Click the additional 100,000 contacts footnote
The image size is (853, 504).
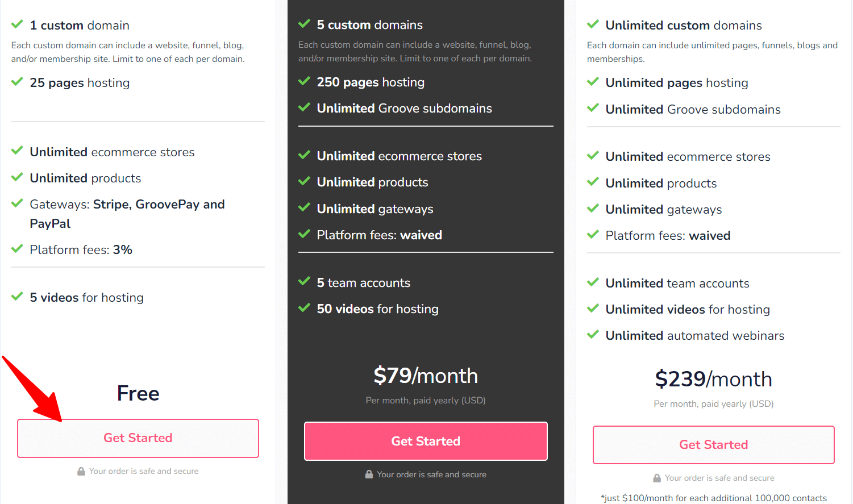pos(714,498)
